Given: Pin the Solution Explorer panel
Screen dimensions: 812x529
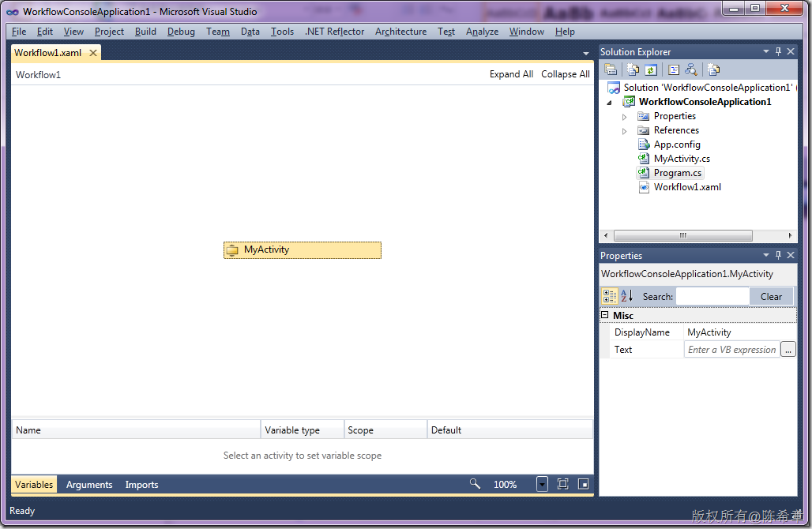Looking at the screenshot, I should (778, 51).
